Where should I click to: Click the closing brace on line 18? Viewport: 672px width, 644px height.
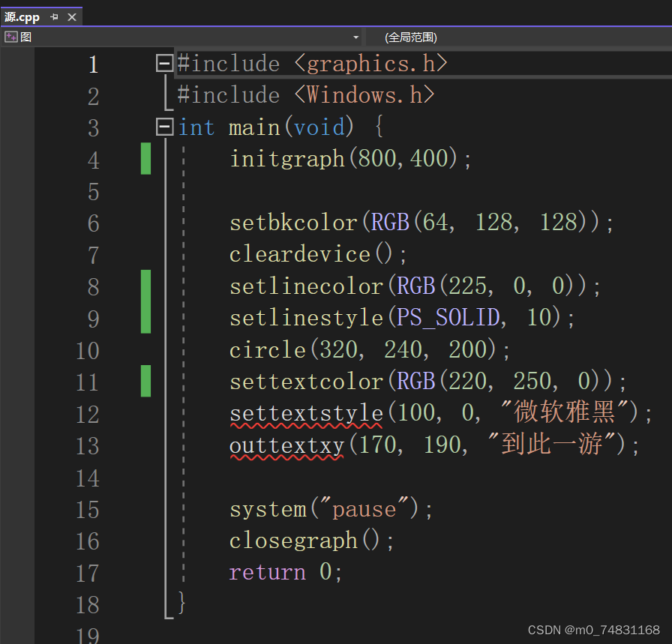(x=181, y=603)
